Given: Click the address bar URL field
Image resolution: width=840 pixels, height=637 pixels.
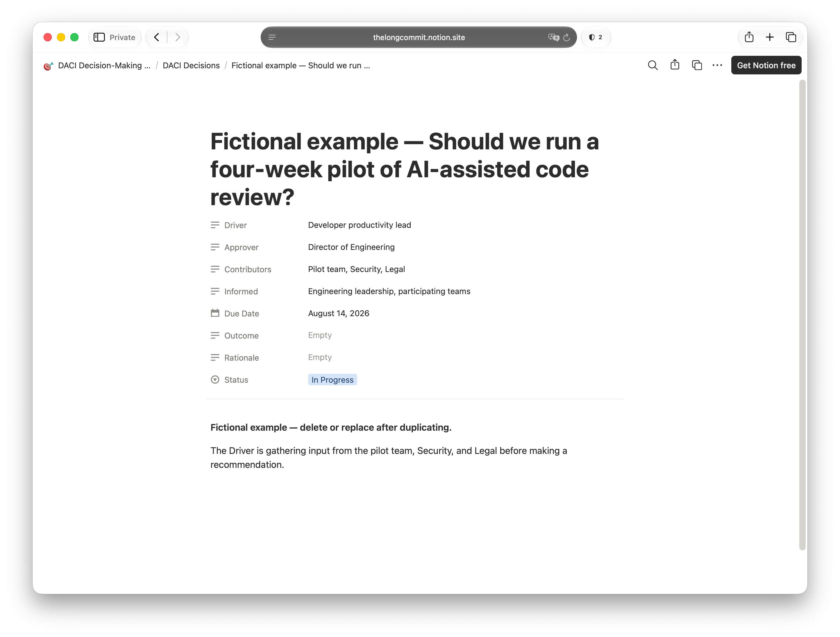Looking at the screenshot, I should click(419, 37).
